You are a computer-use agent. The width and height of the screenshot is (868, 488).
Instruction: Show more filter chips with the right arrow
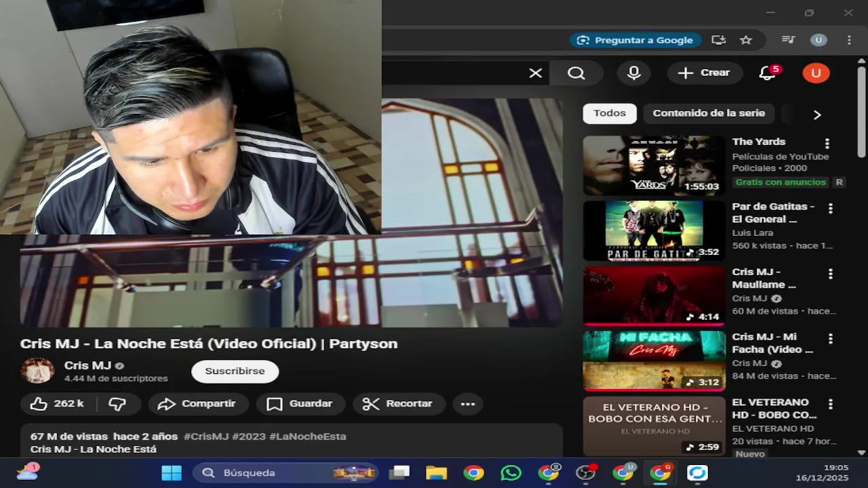[817, 115]
